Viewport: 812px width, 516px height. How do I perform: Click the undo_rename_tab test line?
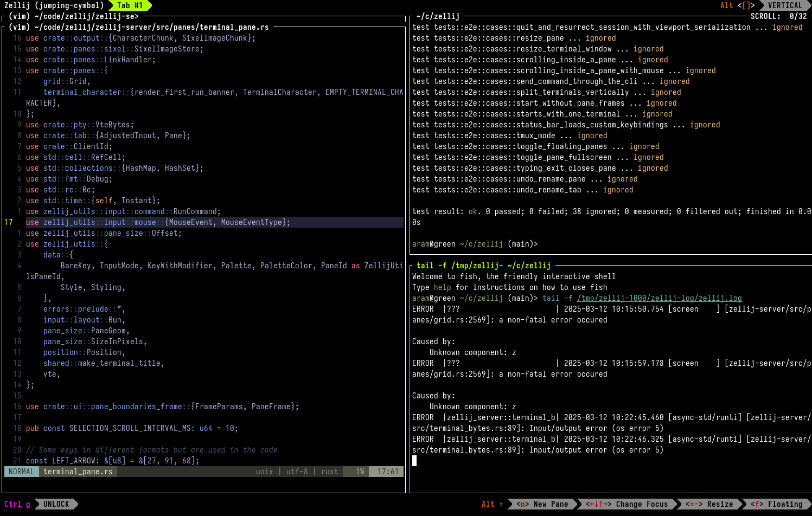click(522, 190)
